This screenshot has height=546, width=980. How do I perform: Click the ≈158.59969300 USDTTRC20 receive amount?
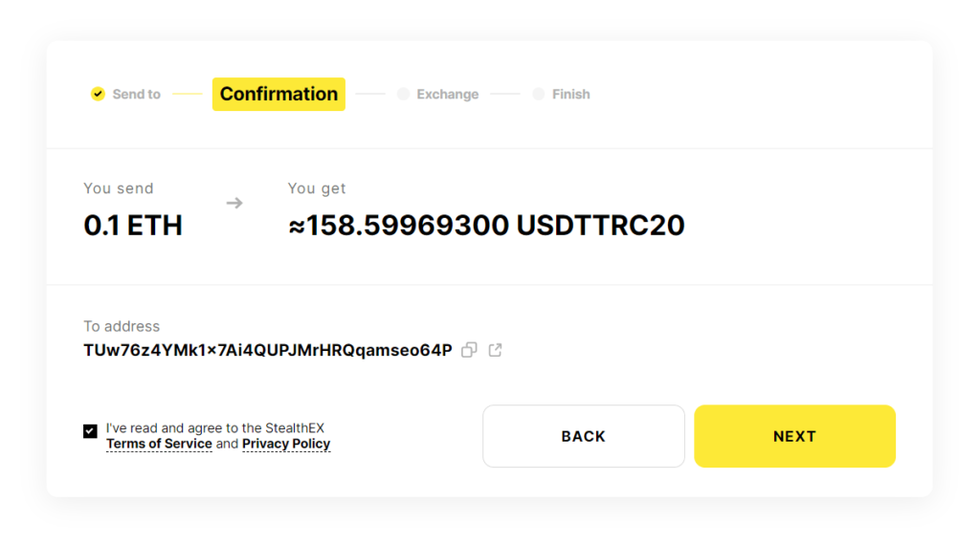(x=486, y=226)
